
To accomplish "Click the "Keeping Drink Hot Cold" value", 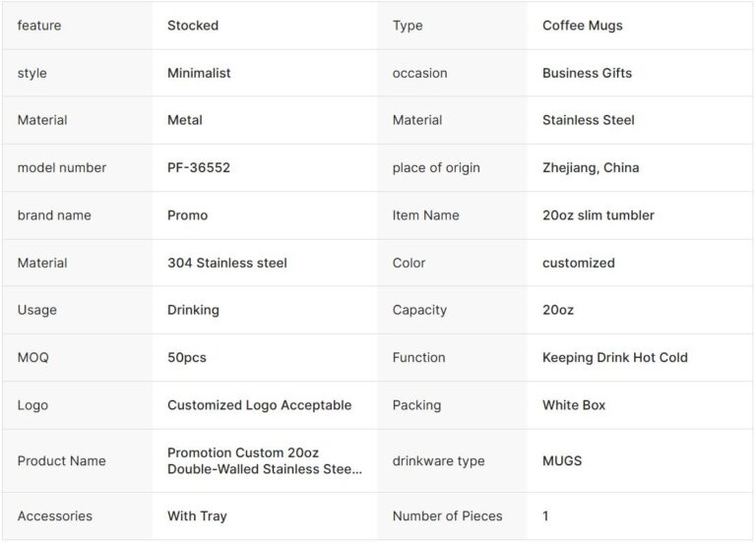I will pos(614,357).
